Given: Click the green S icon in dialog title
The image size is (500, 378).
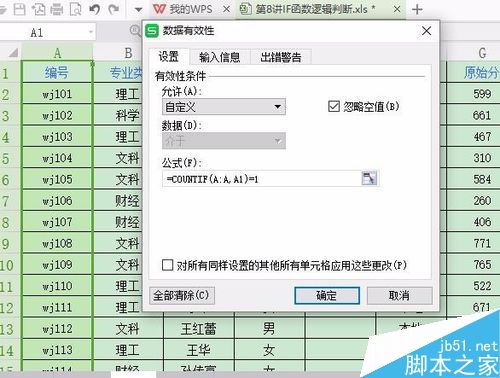Looking at the screenshot, I should 152,31.
